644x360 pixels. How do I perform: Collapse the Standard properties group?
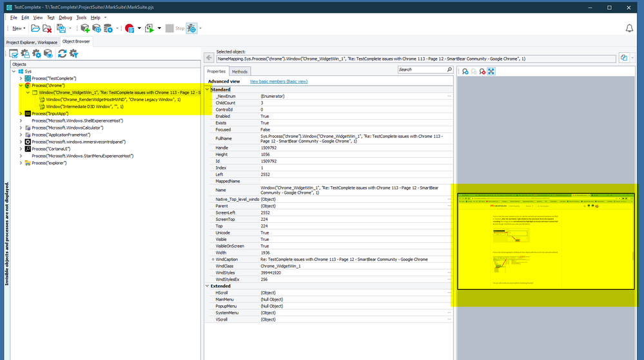(x=208, y=89)
